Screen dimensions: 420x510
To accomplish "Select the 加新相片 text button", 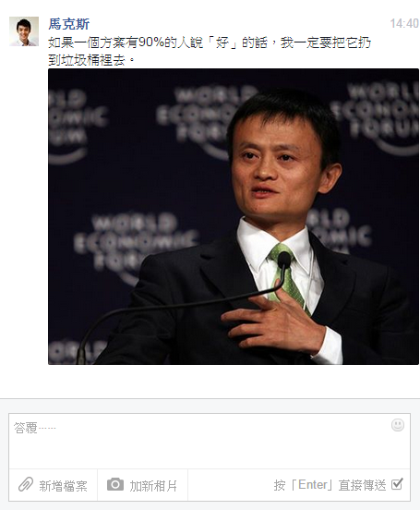I will (153, 486).
